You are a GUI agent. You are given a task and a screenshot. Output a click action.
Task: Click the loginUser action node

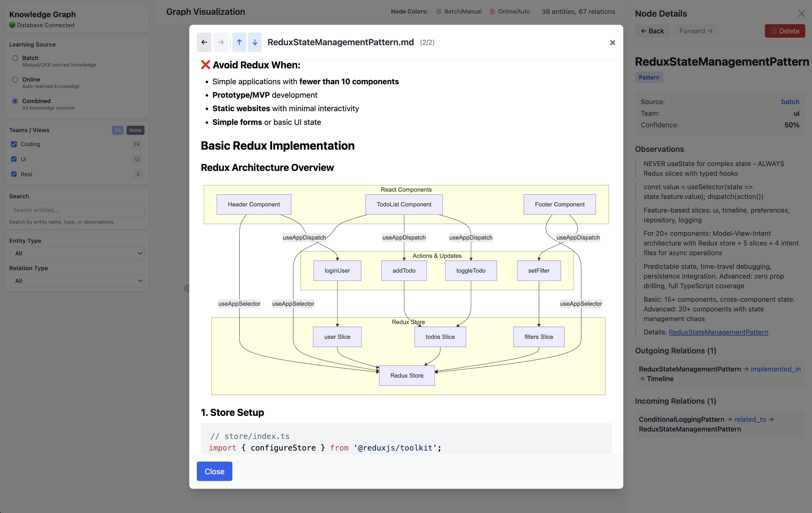tap(337, 271)
